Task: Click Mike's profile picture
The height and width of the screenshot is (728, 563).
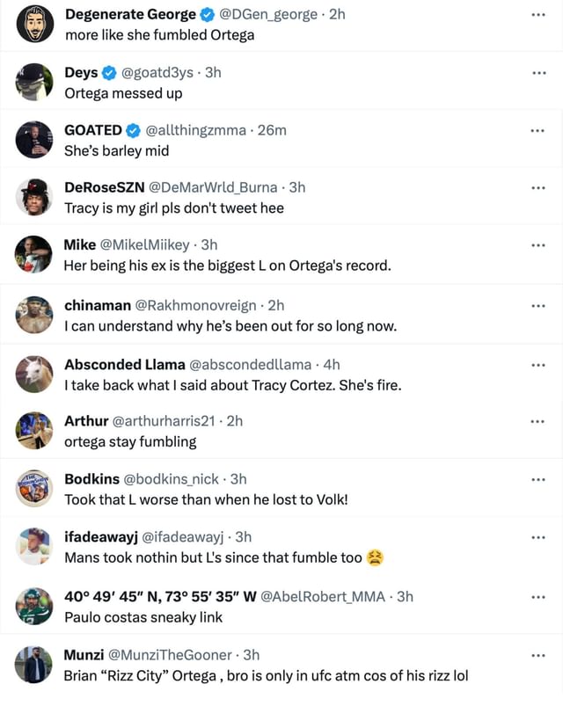Action: 33,254
